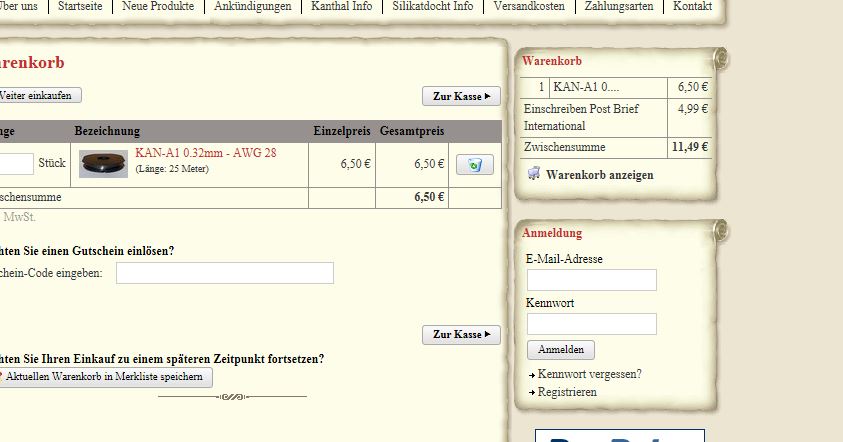
Task: Focus the Gutschein-Code input field
Action: click(x=225, y=273)
